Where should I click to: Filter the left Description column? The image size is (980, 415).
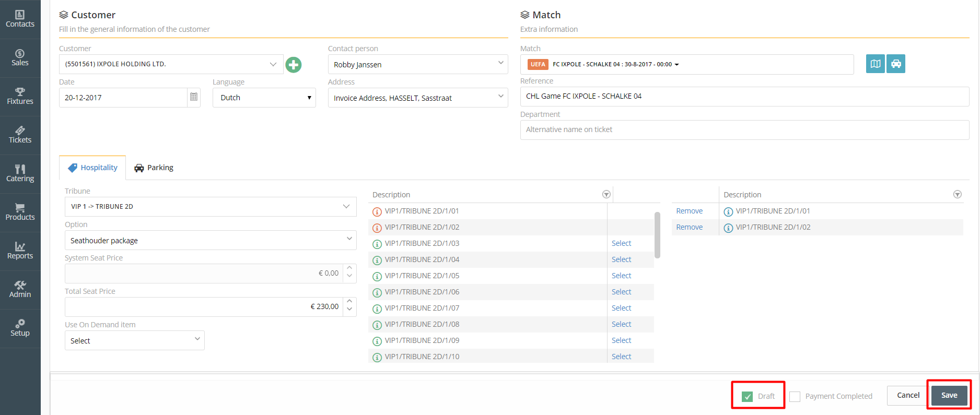pos(606,194)
